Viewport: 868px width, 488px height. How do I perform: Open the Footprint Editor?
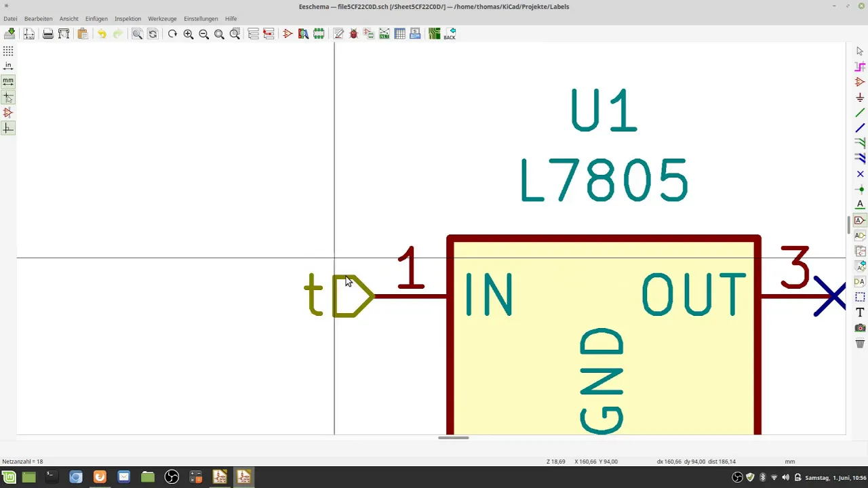(319, 34)
